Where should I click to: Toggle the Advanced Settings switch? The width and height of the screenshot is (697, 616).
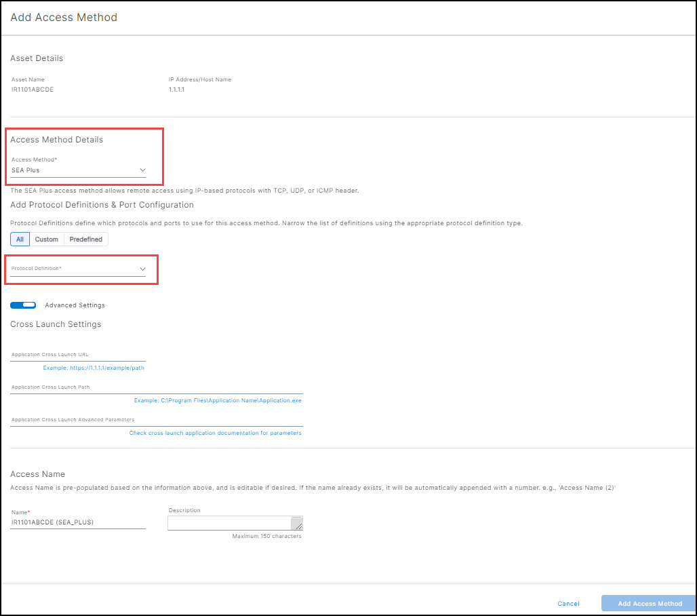point(23,305)
